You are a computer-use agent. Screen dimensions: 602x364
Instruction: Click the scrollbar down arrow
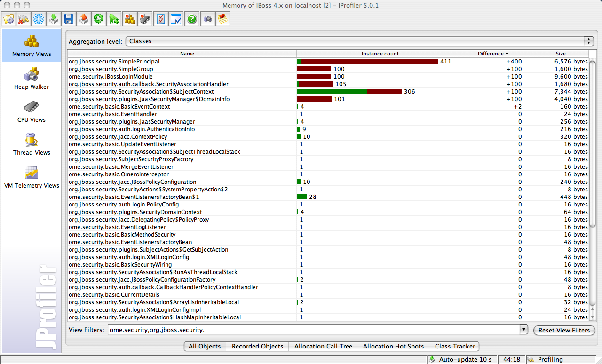tap(593, 317)
